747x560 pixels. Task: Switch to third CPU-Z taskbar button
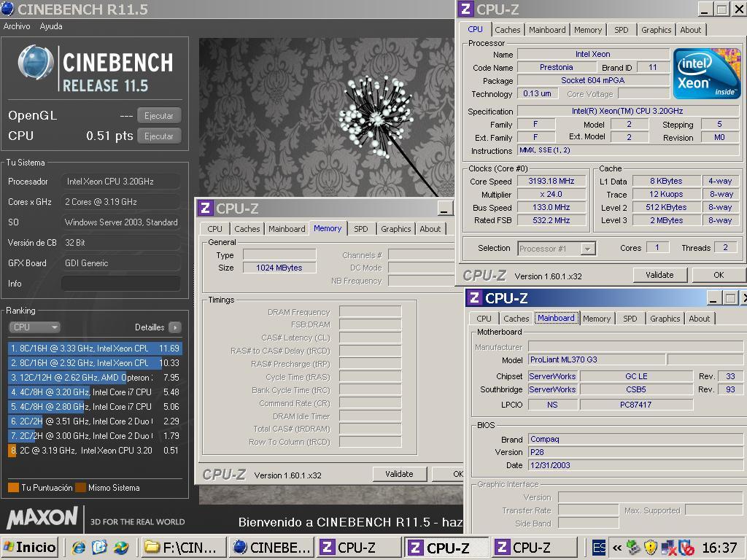533,548
